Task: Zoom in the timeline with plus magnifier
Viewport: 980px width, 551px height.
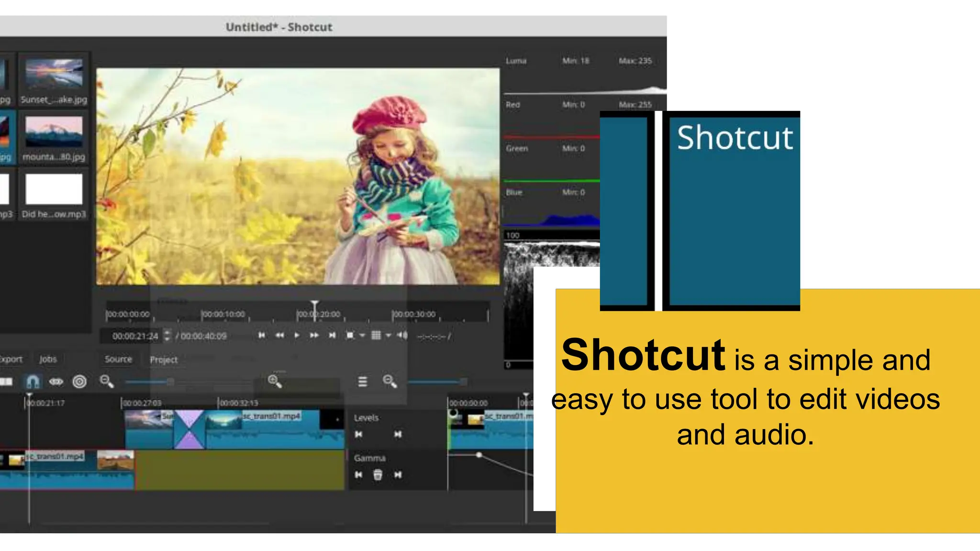Action: pyautogui.click(x=275, y=381)
